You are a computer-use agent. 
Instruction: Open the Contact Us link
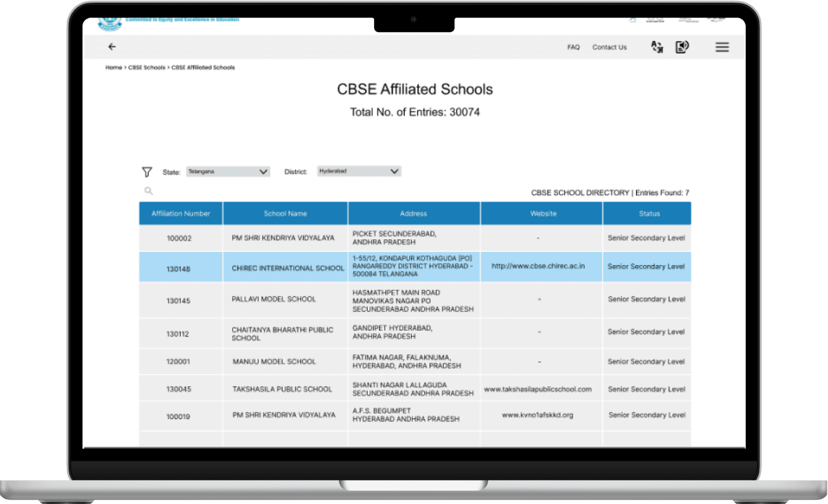coord(610,47)
